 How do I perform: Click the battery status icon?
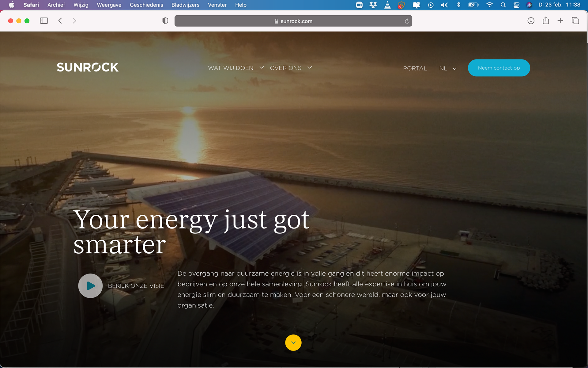[x=473, y=5]
